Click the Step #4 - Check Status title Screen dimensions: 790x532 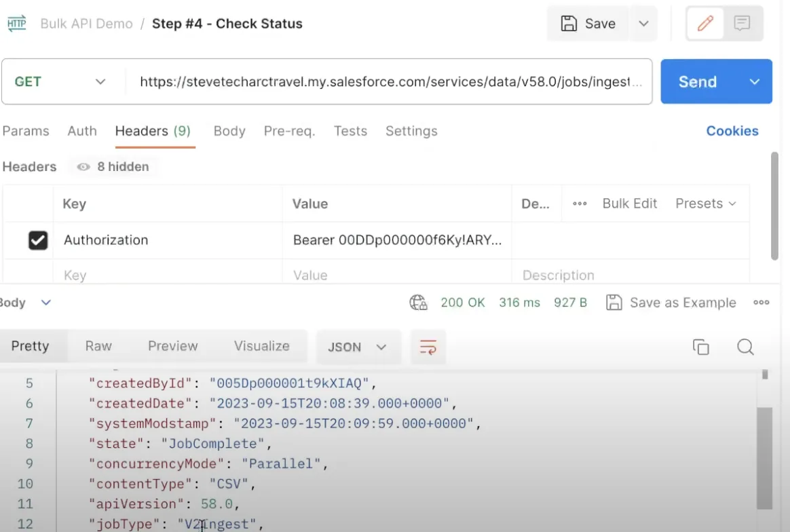[x=227, y=24]
